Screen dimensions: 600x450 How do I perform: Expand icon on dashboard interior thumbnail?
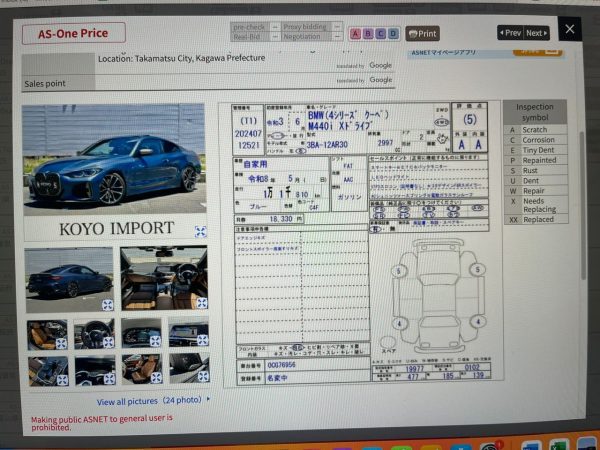click(x=200, y=302)
